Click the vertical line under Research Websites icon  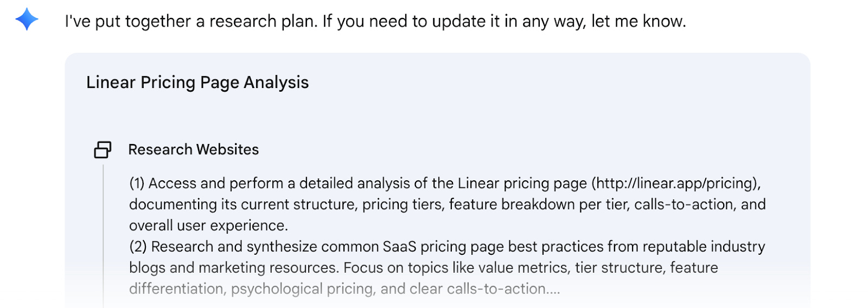click(x=103, y=234)
